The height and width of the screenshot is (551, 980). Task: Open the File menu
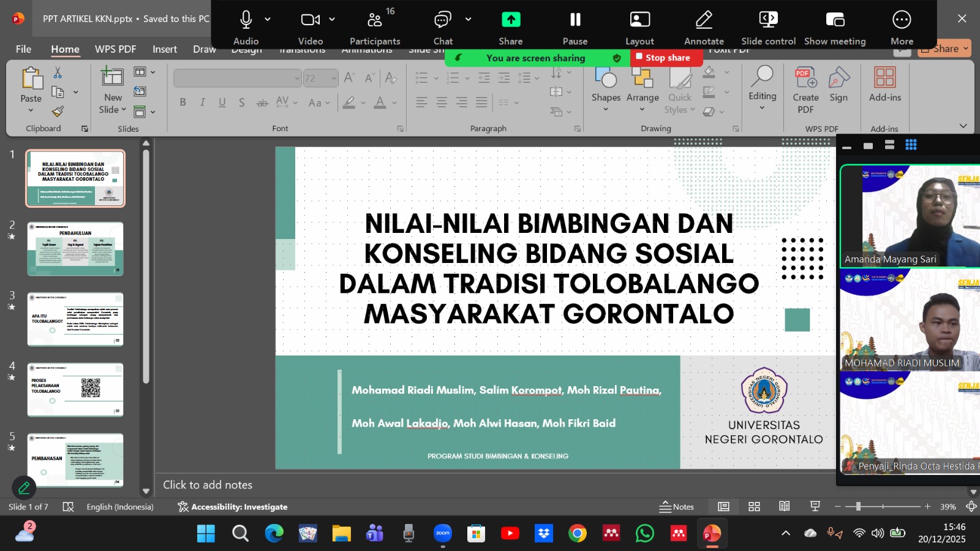coord(23,49)
